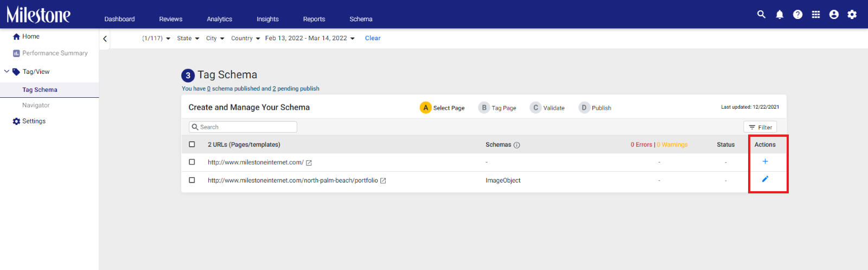Open the (1/117) locations dropdown
Viewport: 868px width, 270px height.
pos(156,39)
